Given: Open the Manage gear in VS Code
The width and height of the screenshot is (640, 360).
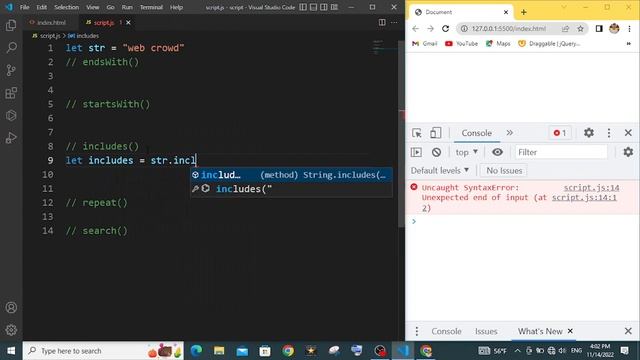Looking at the screenshot, I should click(x=11, y=329).
